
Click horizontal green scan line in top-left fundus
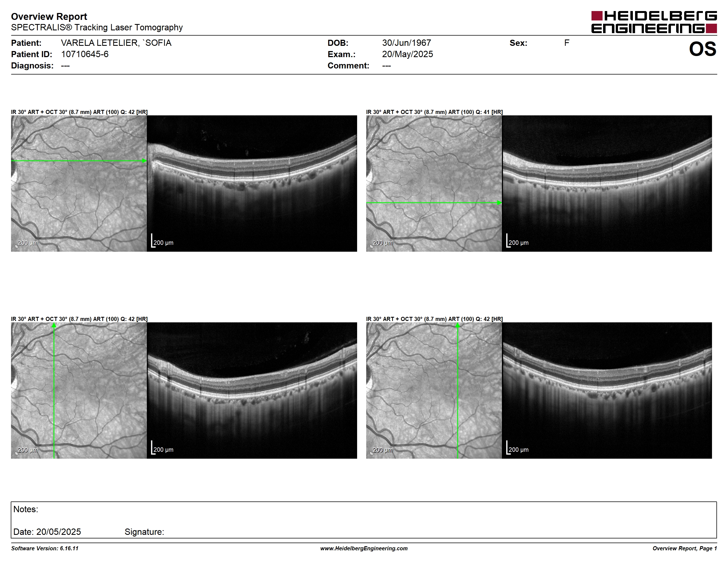[79, 161]
